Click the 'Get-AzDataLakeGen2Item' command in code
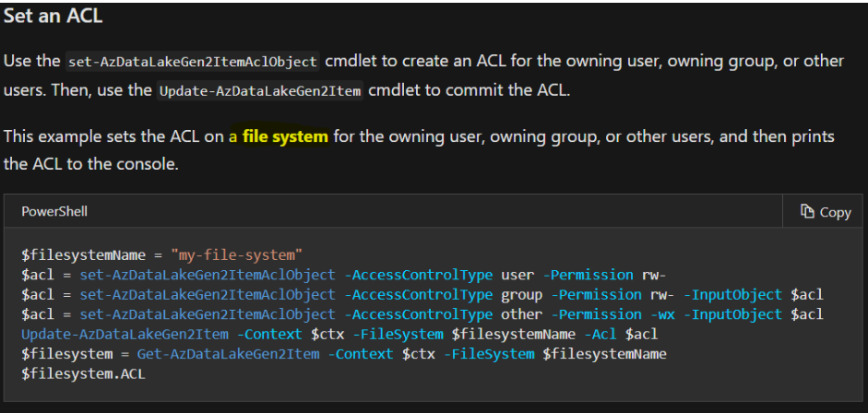Image resolution: width=868 pixels, height=413 pixels. [228, 354]
